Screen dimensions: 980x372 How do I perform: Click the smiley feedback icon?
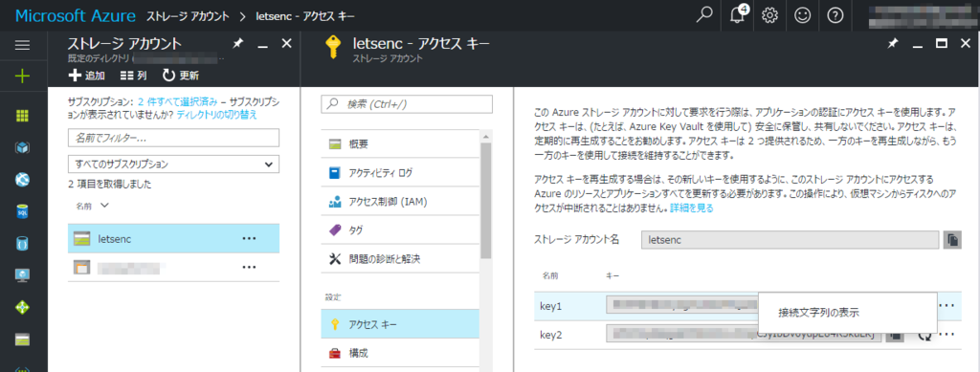(x=803, y=15)
